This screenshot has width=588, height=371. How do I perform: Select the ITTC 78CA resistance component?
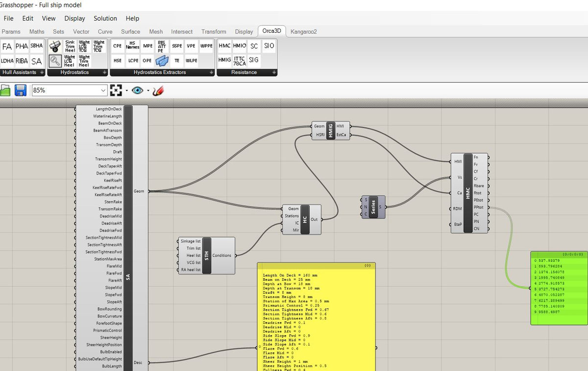click(240, 61)
